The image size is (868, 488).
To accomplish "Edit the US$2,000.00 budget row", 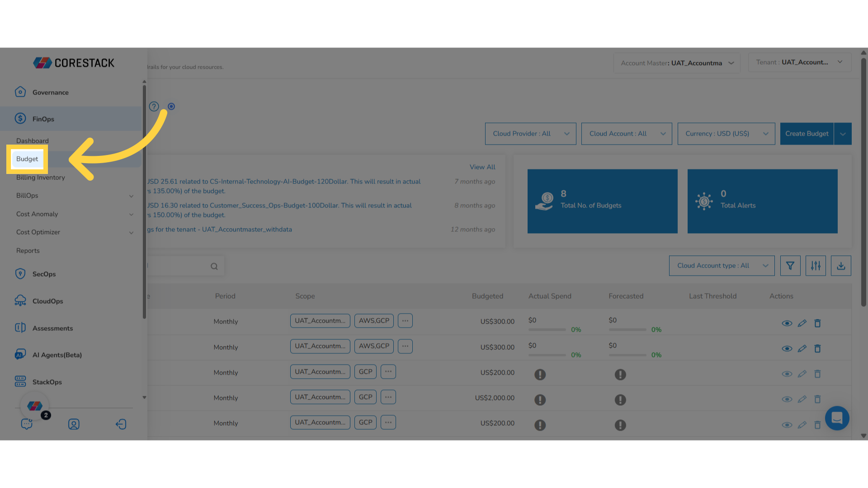I will [x=802, y=399].
